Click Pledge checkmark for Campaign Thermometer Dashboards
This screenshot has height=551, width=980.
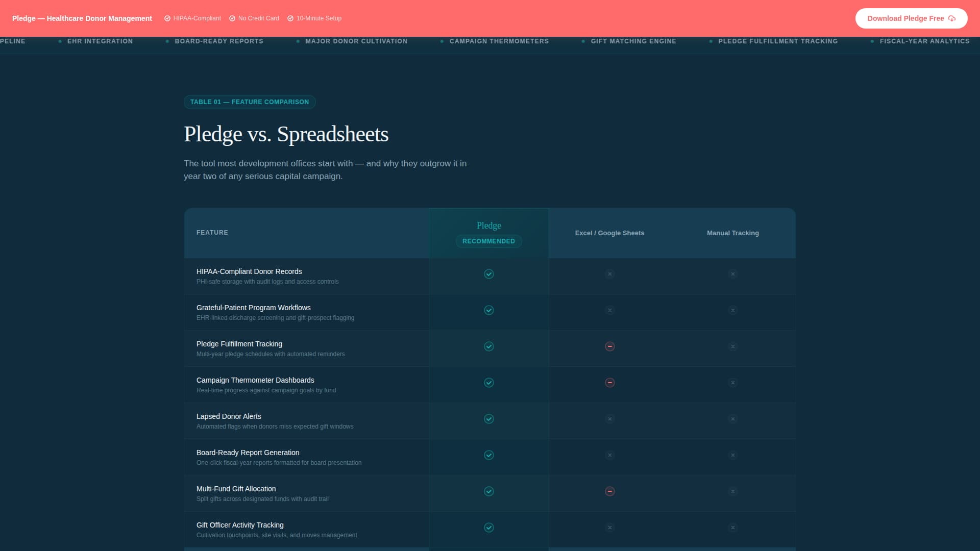(489, 383)
